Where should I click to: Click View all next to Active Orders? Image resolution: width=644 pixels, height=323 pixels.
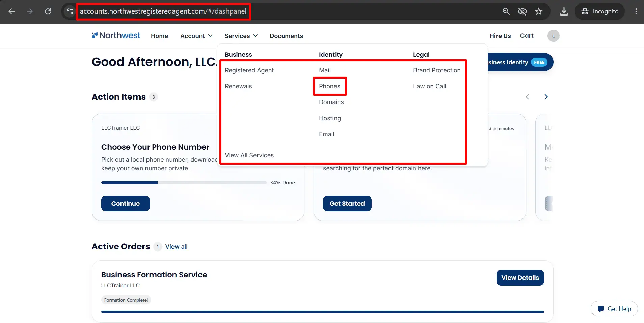pos(176,247)
